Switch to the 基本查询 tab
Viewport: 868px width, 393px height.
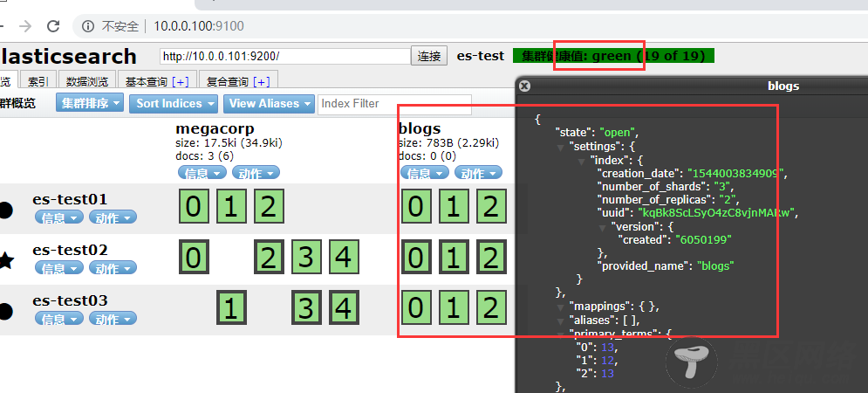click(x=147, y=82)
